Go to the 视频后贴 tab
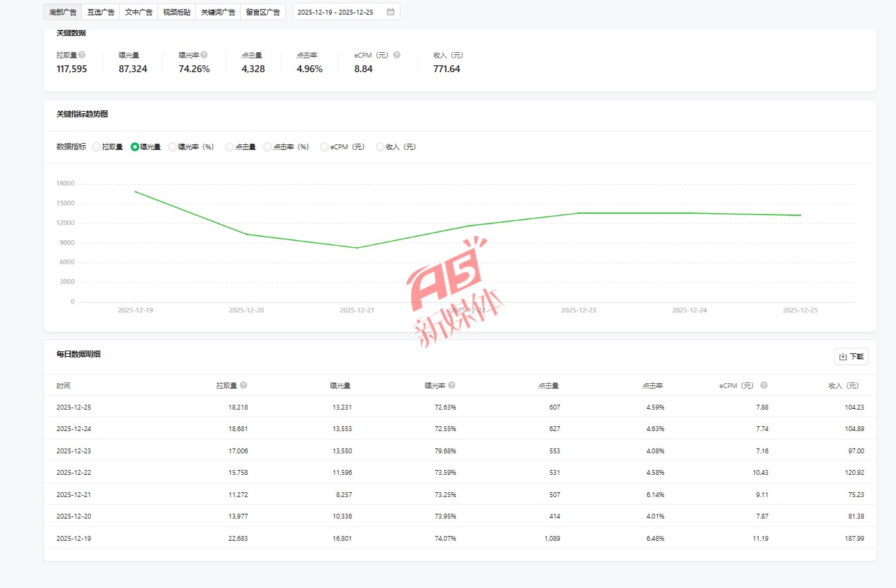Image resolution: width=896 pixels, height=588 pixels. pyautogui.click(x=176, y=12)
